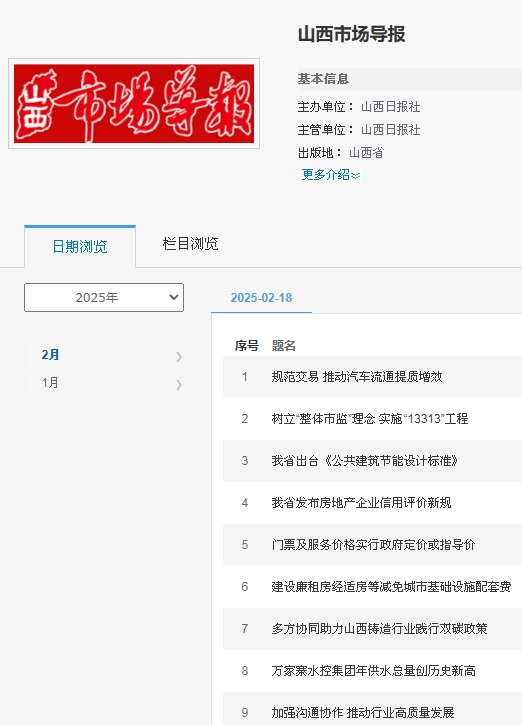Click the 主办单位 value 山西日报社

click(391, 107)
